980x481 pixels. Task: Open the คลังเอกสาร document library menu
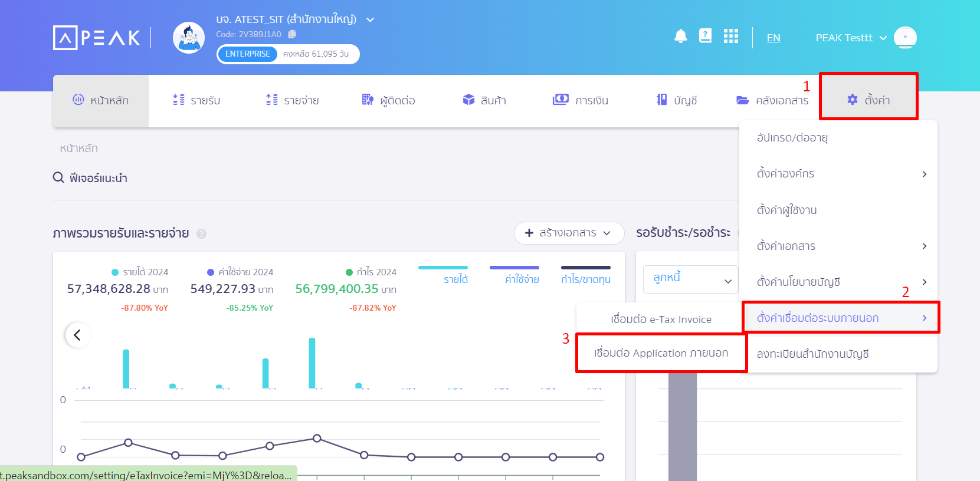click(772, 101)
